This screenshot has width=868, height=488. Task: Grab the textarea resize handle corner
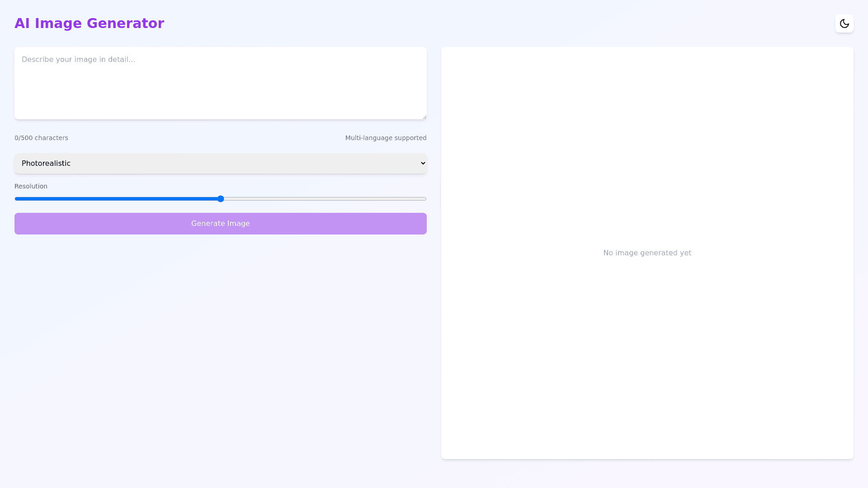pos(424,117)
